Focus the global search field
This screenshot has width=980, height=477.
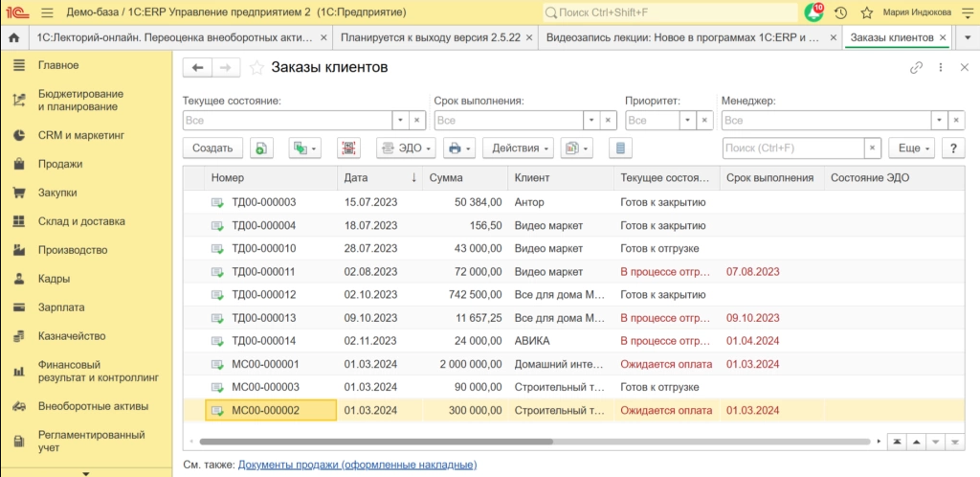669,12
